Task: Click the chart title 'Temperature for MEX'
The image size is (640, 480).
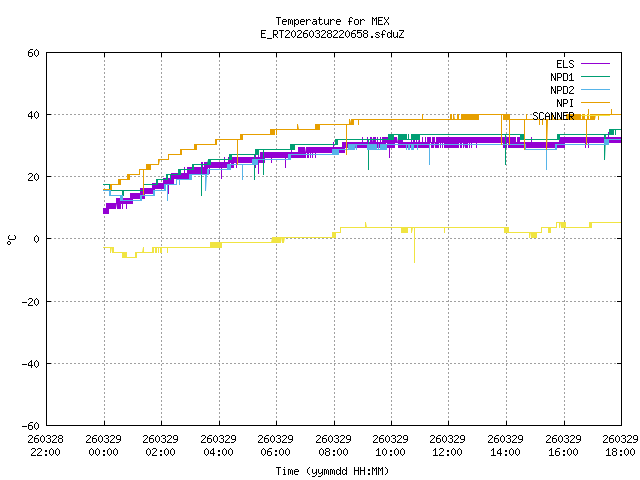Action: point(332,21)
